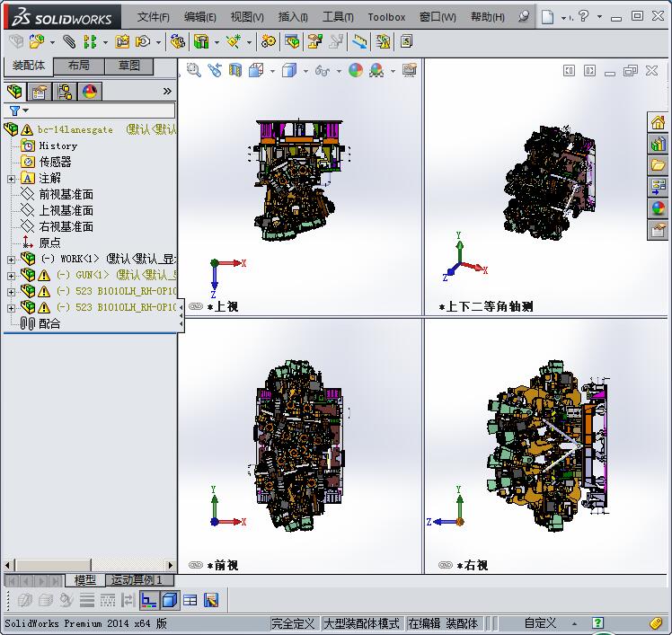Toggle the 3D view cube button in motion toolbar

click(170, 600)
